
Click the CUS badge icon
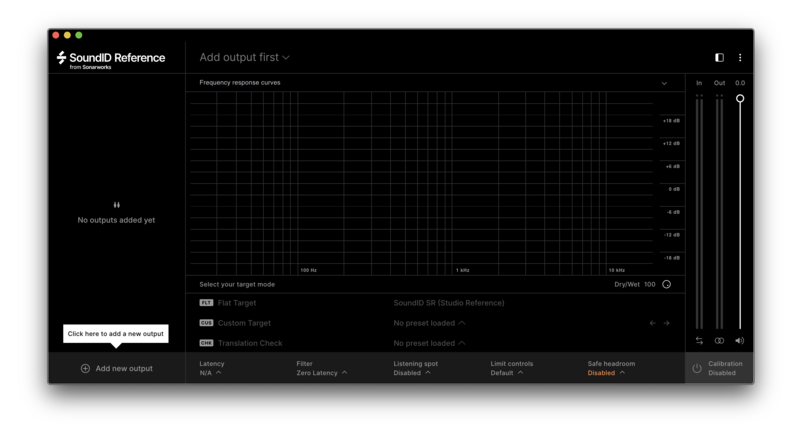point(206,323)
